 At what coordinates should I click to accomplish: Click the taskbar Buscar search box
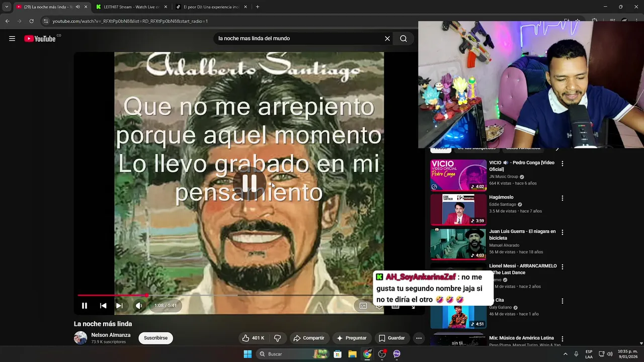pyautogui.click(x=293, y=354)
